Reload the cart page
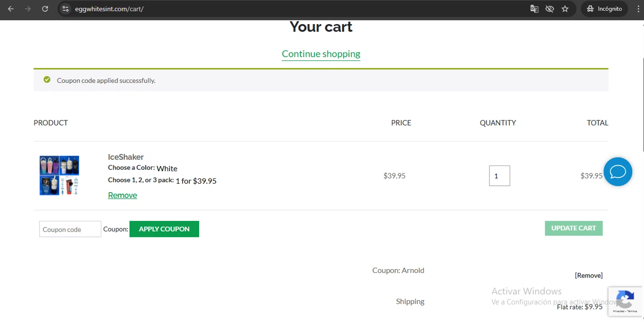Viewport: 644px width, 322px height. (45, 9)
